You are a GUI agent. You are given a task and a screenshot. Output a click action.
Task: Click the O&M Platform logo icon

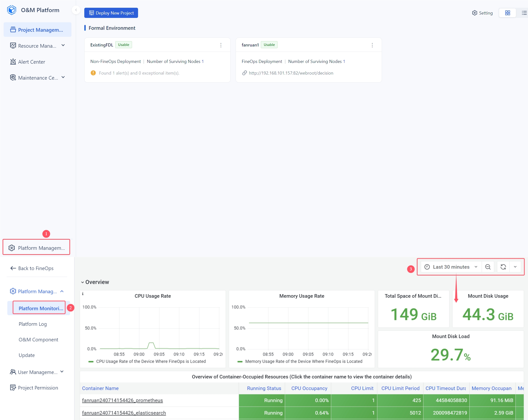[12, 10]
